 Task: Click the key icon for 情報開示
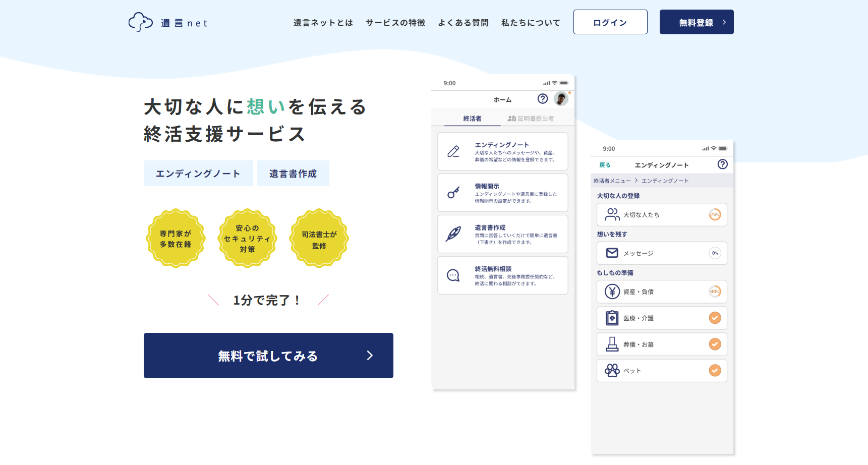453,193
